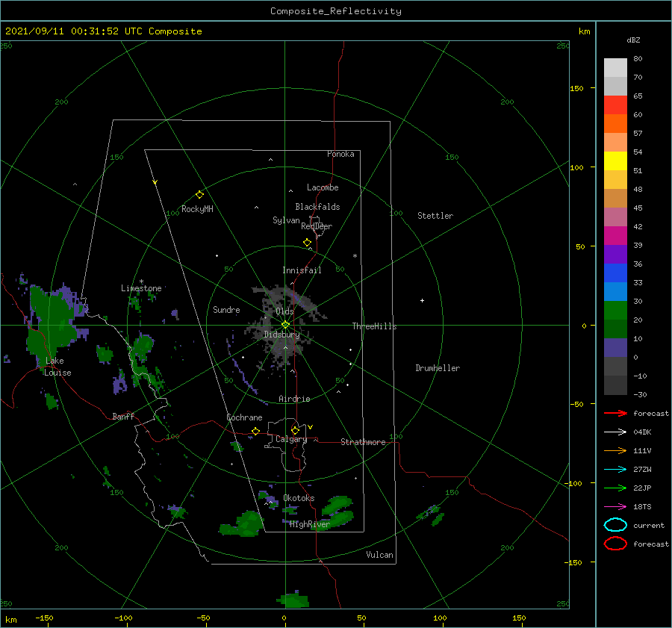Click yellow diamond marker below Cochrane
Viewport: 672px width, 628px height.
click(256, 432)
